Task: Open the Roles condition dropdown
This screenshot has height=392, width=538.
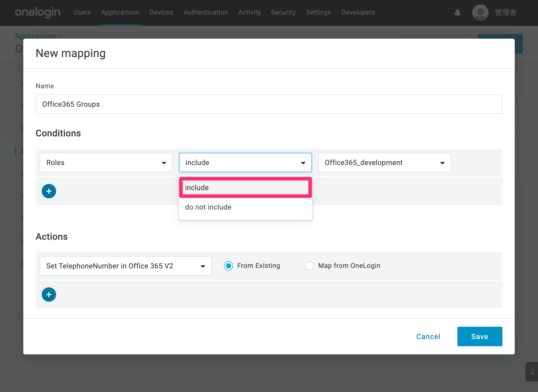Action: tap(106, 162)
